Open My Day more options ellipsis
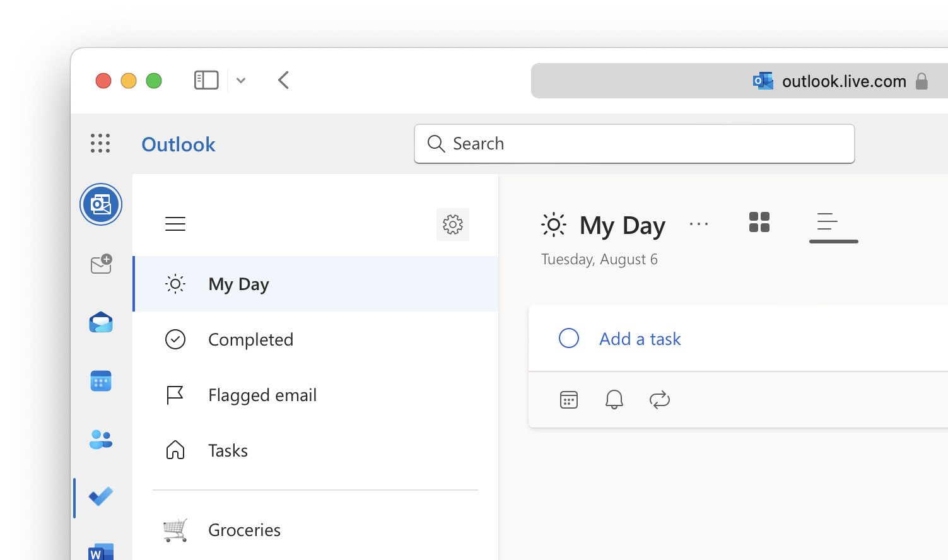This screenshot has height=560, width=948. click(x=699, y=224)
